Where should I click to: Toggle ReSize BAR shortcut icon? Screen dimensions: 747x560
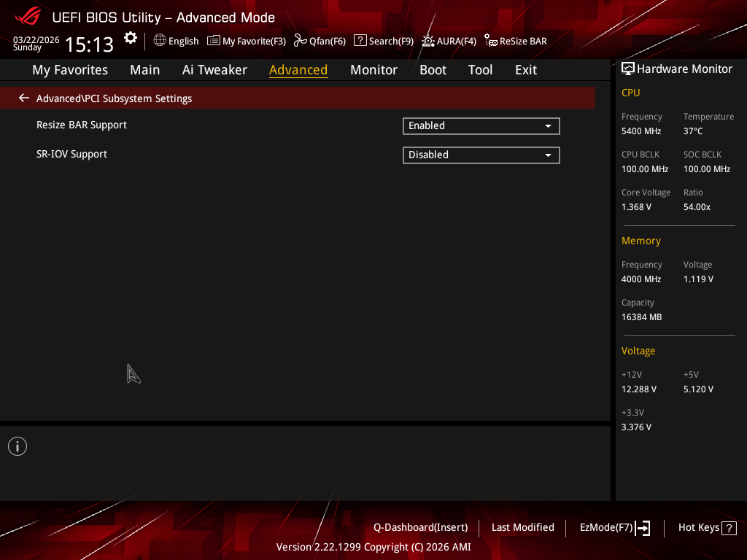click(x=491, y=41)
